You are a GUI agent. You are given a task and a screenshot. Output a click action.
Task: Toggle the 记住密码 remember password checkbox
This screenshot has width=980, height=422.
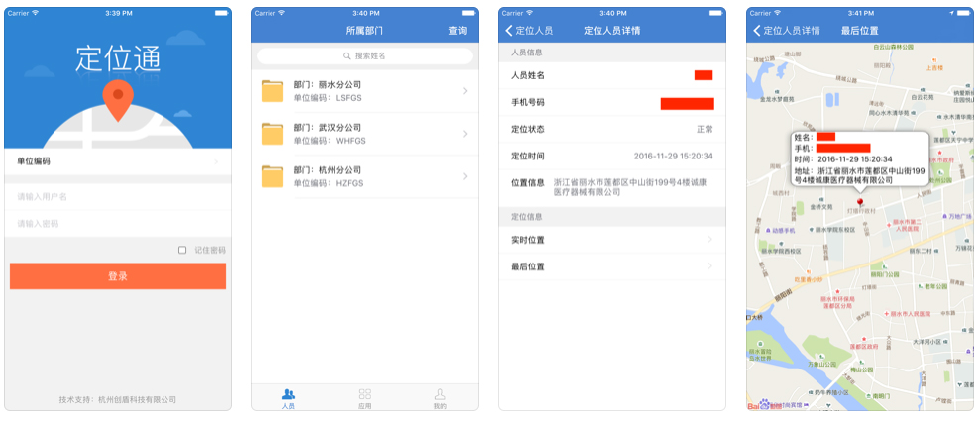(x=182, y=250)
